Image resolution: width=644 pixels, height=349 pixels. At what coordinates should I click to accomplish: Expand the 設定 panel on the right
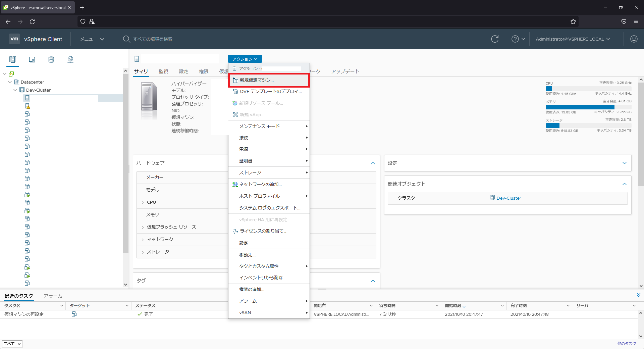(x=624, y=163)
